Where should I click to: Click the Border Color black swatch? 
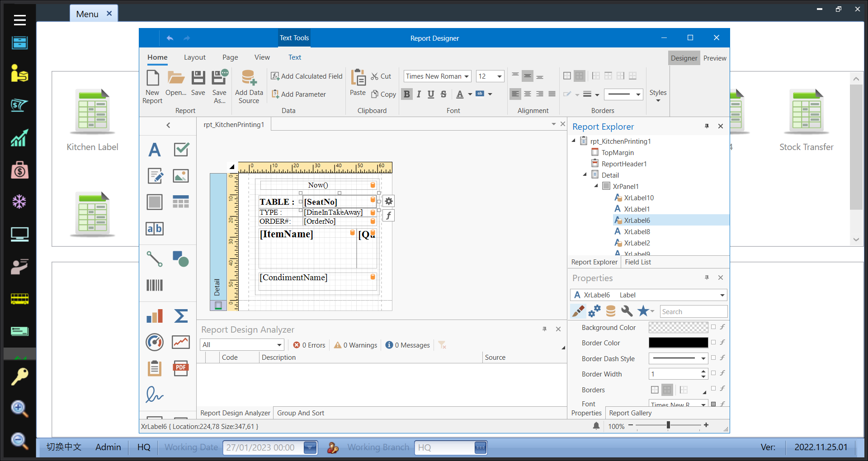[678, 343]
